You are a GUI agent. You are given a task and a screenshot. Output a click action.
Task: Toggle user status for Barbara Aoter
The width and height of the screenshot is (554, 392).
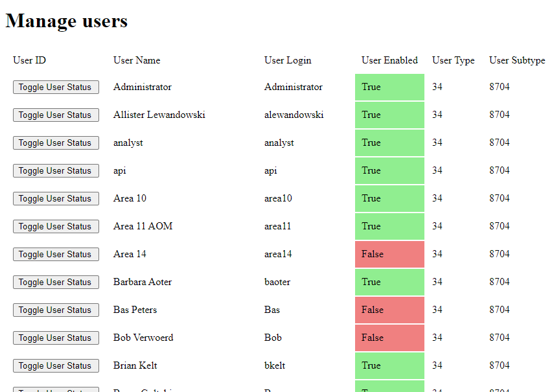pyautogui.click(x=56, y=282)
